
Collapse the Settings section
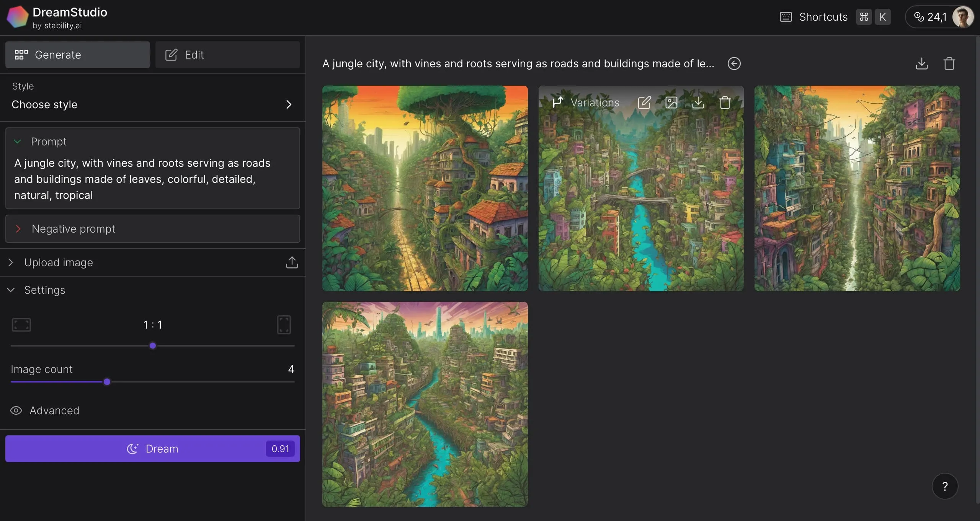tap(11, 290)
